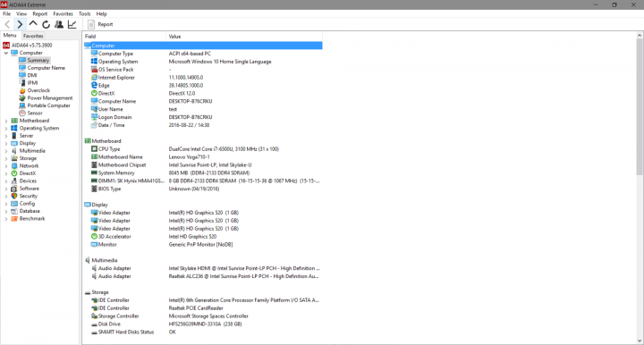The height and width of the screenshot is (345, 644).
Task: Click the Power Management icon
Action: point(22,98)
